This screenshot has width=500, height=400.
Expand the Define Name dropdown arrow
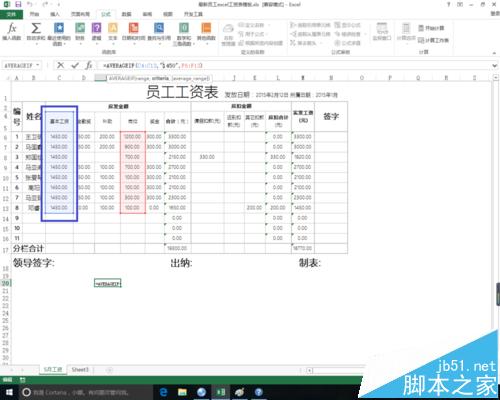click(269, 25)
